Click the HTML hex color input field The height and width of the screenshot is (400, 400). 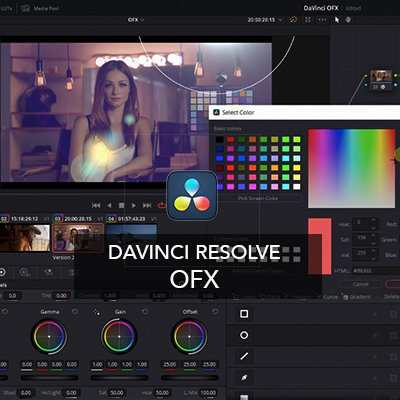(376, 271)
